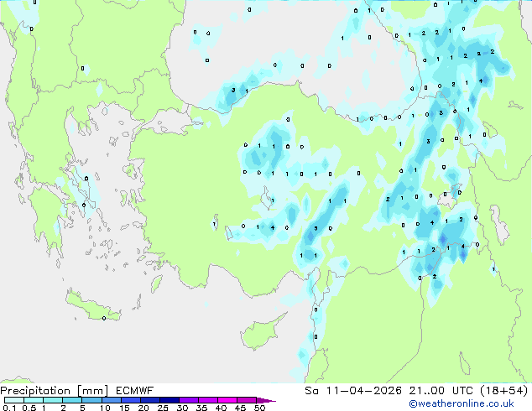Click the 40–45 mm magenta legend swatch

(227, 400)
